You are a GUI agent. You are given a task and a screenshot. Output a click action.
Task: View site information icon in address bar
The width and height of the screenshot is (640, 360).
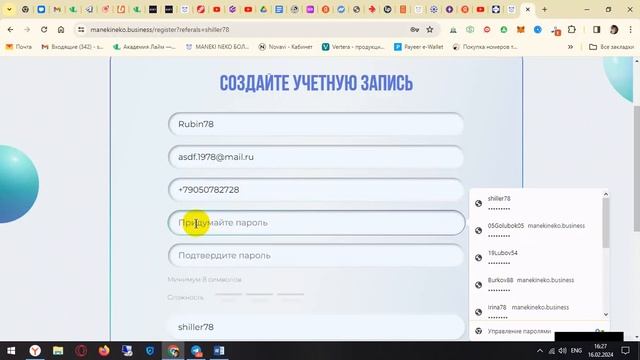tap(81, 29)
